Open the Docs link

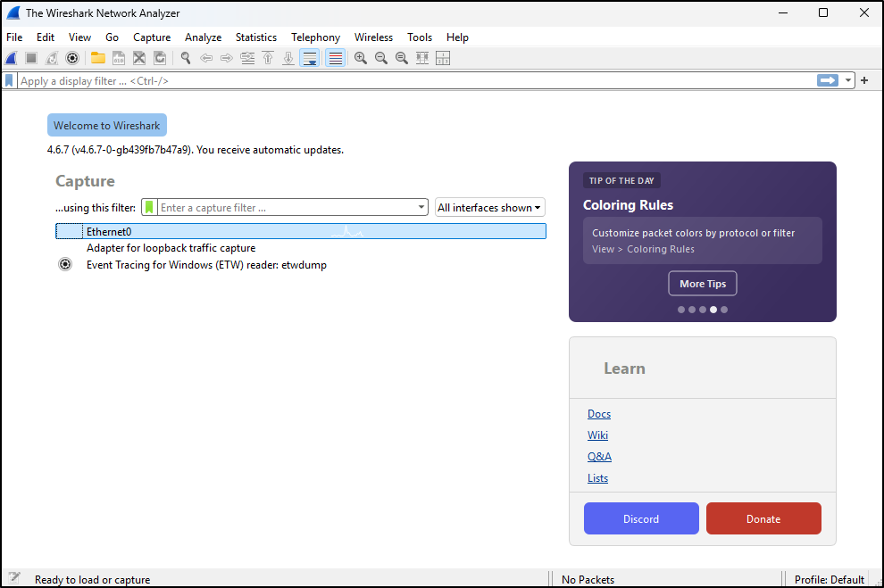[x=599, y=414]
